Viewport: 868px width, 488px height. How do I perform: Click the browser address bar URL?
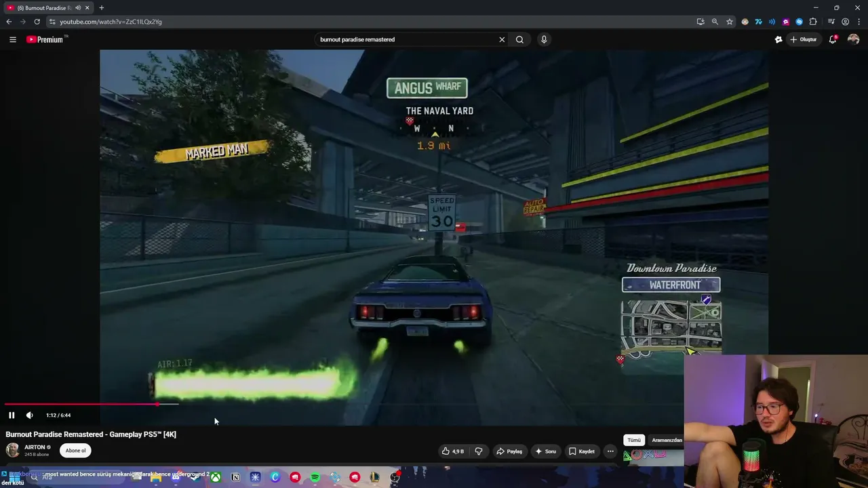(x=111, y=22)
